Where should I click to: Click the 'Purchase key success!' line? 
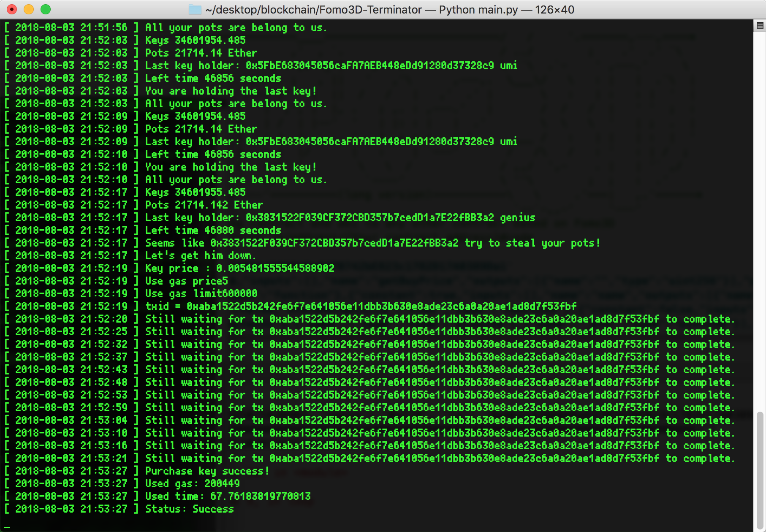tap(137, 471)
